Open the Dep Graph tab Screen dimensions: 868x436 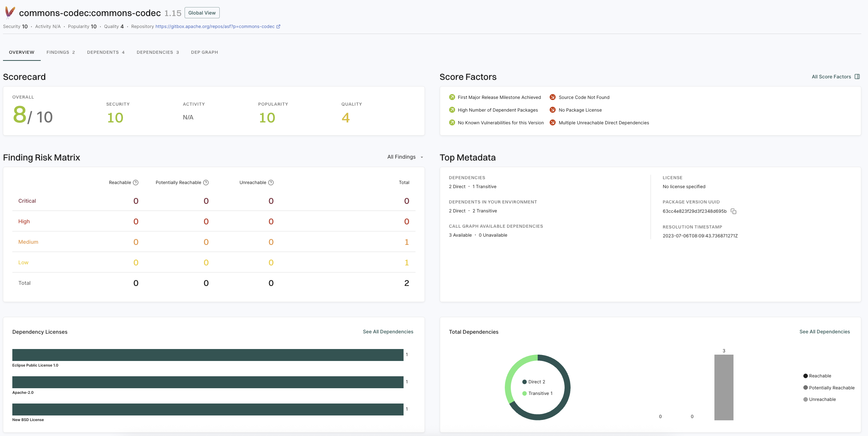coord(204,52)
